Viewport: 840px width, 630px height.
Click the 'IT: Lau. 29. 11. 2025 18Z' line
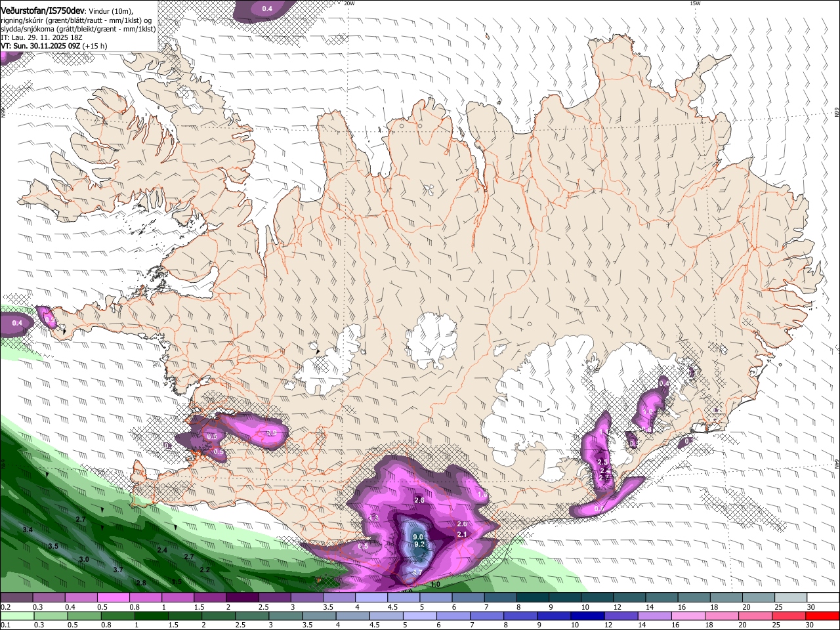41,37
